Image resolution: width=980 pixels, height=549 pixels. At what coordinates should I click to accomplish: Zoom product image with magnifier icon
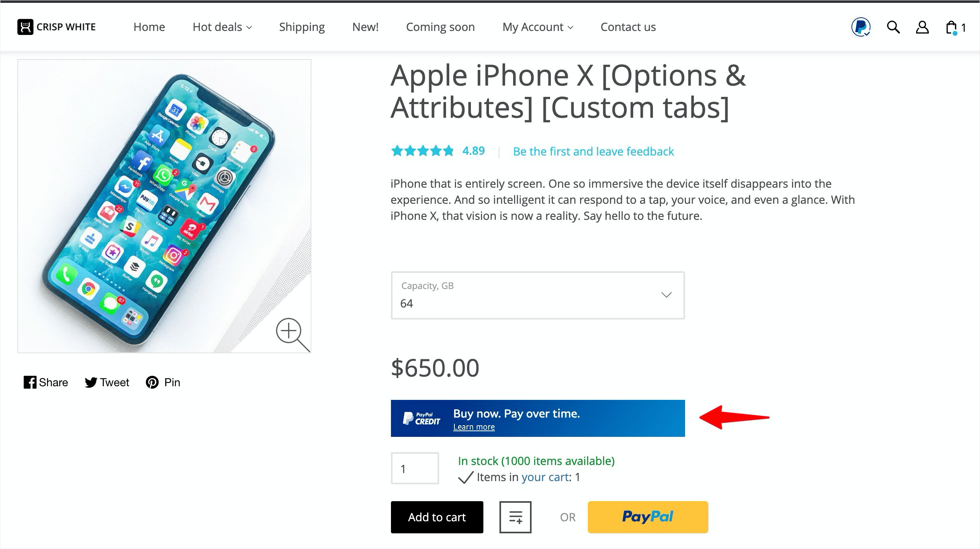coord(292,334)
